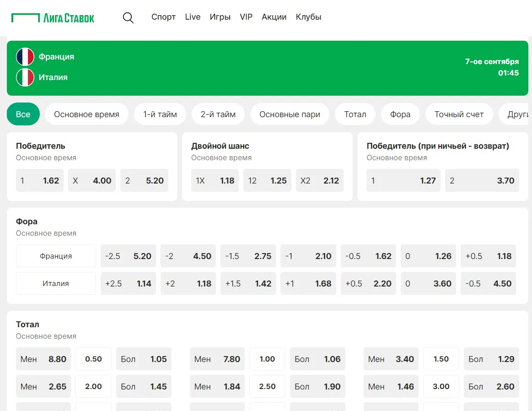
Task: Pick draw X odds 4.00
Action: [92, 181]
